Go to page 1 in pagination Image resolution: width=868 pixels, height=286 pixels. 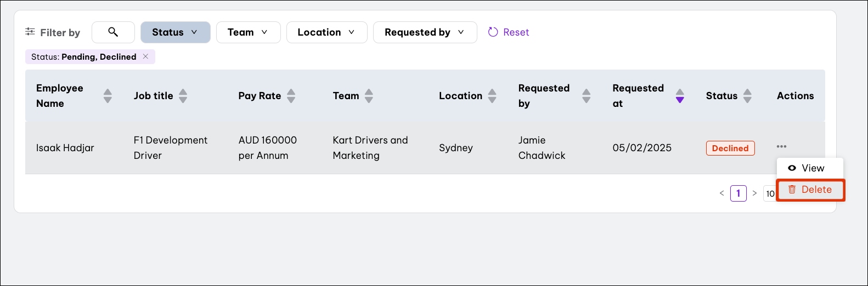pos(738,193)
